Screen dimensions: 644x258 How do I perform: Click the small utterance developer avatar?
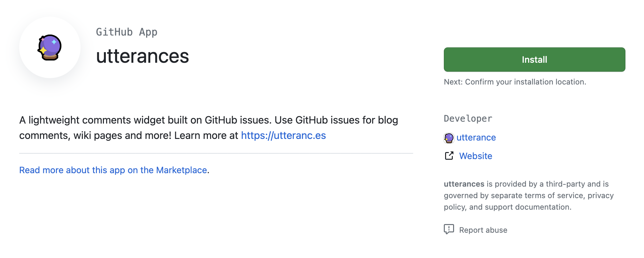coord(449,138)
